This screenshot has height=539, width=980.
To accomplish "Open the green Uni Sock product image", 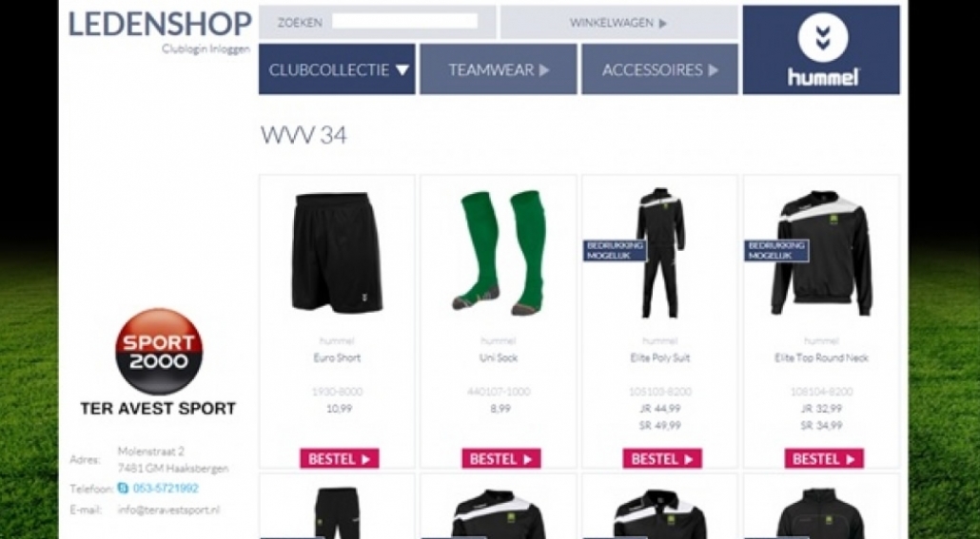I will click(499, 253).
